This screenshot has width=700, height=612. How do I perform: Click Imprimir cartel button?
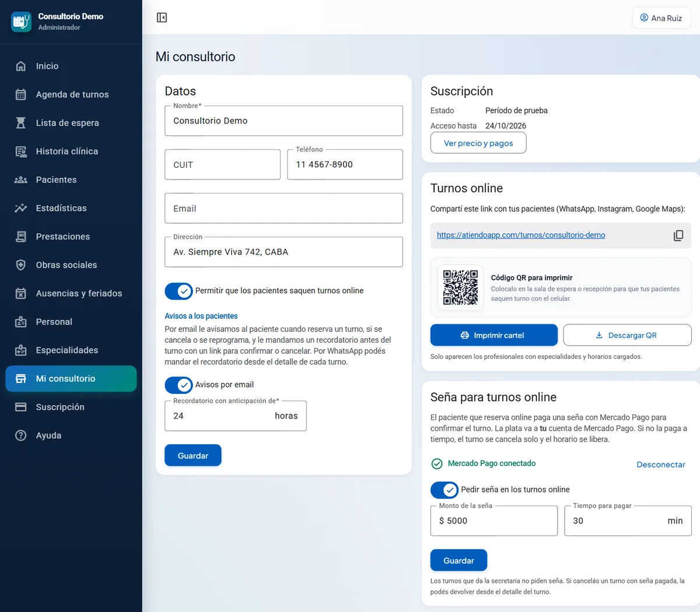494,335
